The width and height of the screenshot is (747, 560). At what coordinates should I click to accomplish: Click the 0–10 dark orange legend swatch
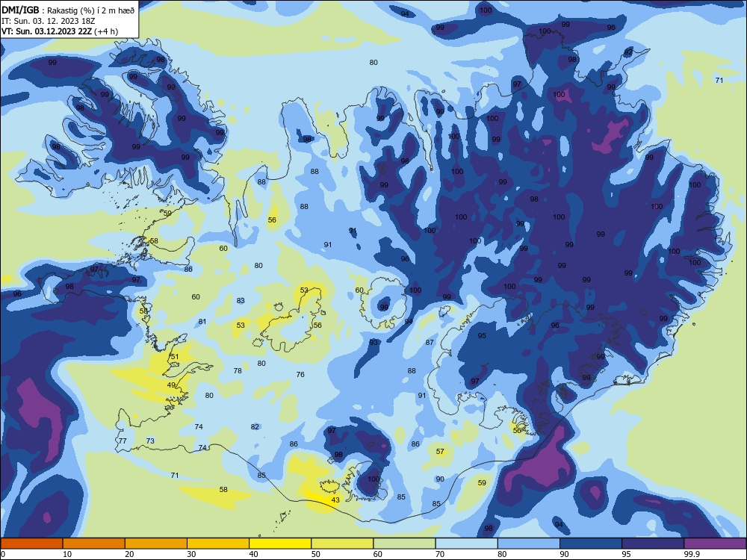[x=31, y=544]
